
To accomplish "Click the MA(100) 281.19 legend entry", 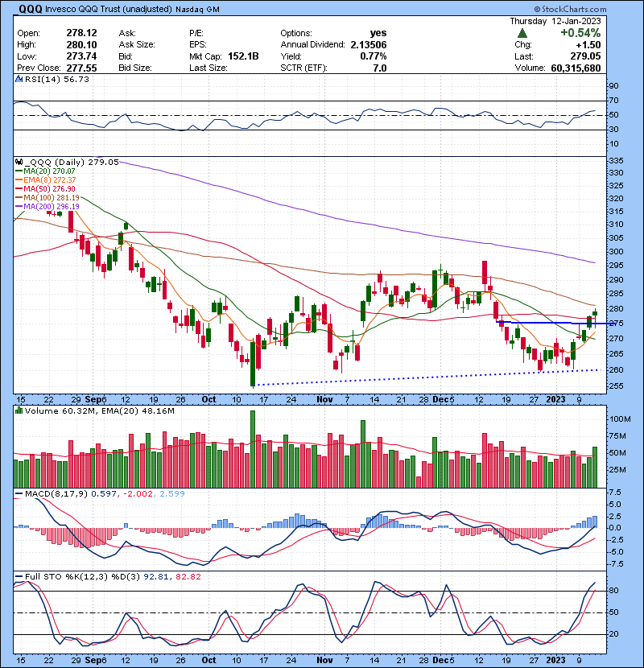I will coord(47,198).
